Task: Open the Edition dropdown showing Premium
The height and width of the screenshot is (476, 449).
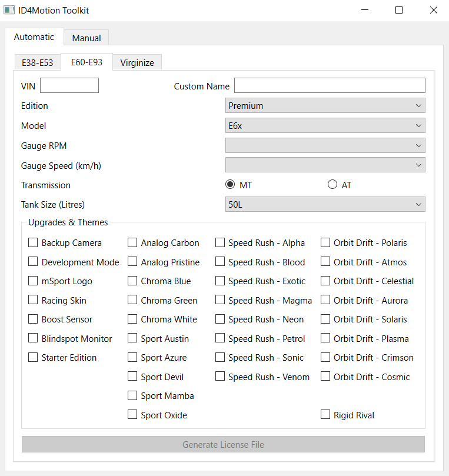Action: 325,106
